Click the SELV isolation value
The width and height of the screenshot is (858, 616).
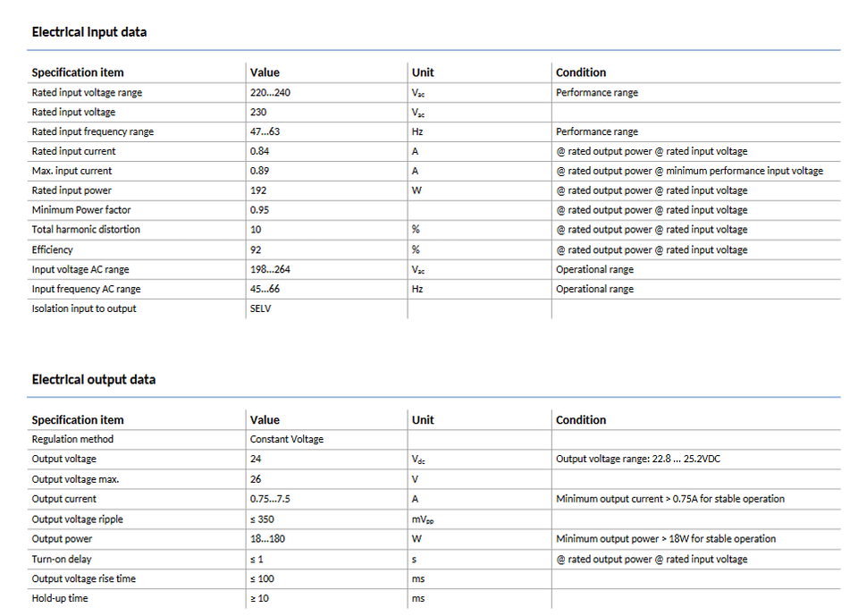[260, 308]
